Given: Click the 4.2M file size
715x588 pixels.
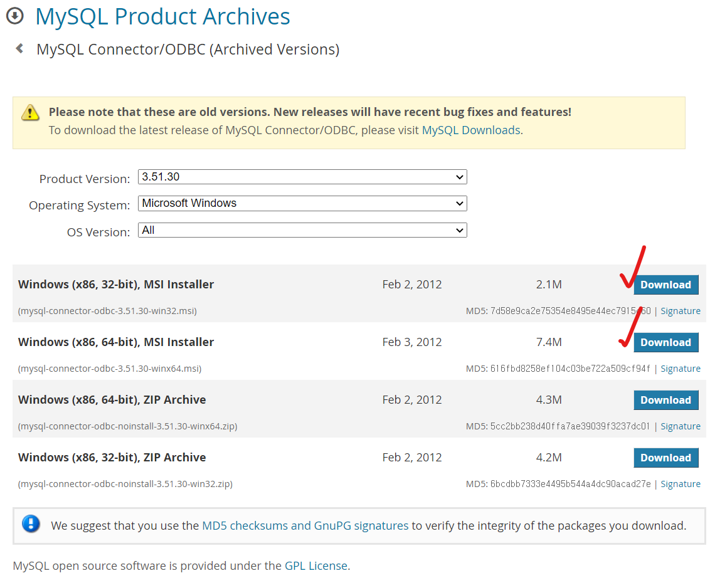Looking at the screenshot, I should (549, 458).
